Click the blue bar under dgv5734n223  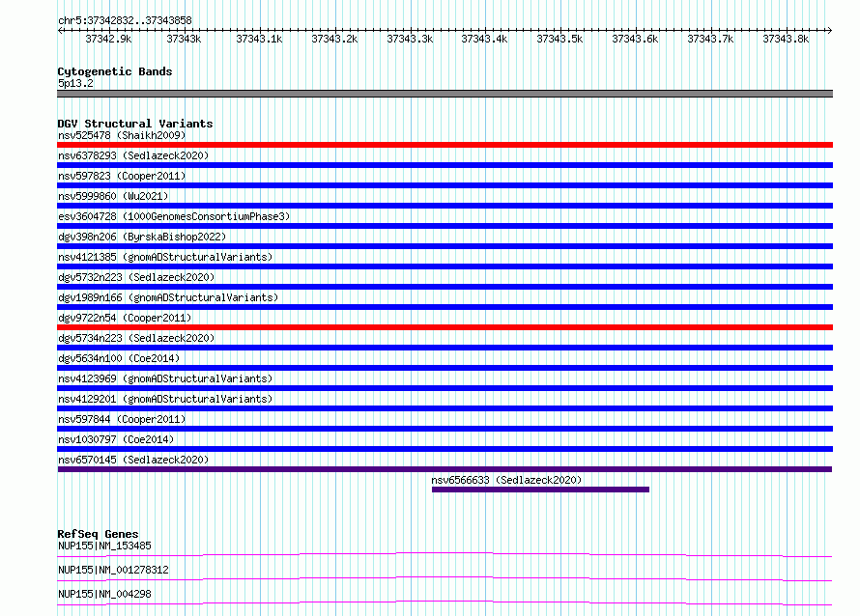click(444, 348)
